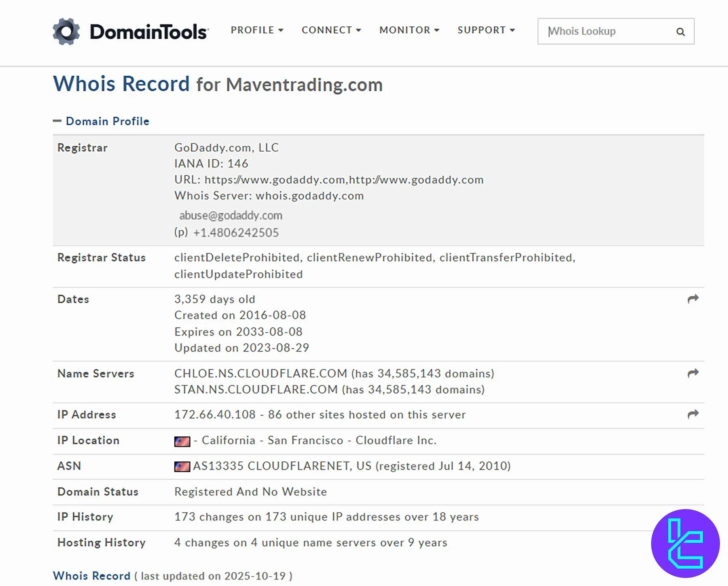Collapse the Domain Profile section

(58, 121)
